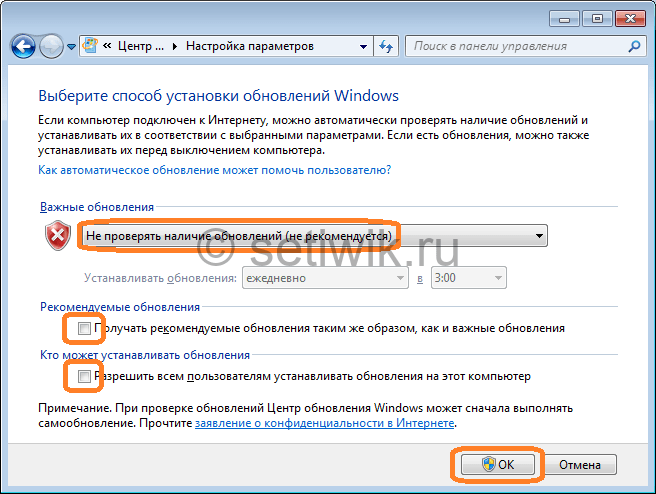
Task: Click the 'Кто может устанавливать обновления' label
Action: click(145, 355)
